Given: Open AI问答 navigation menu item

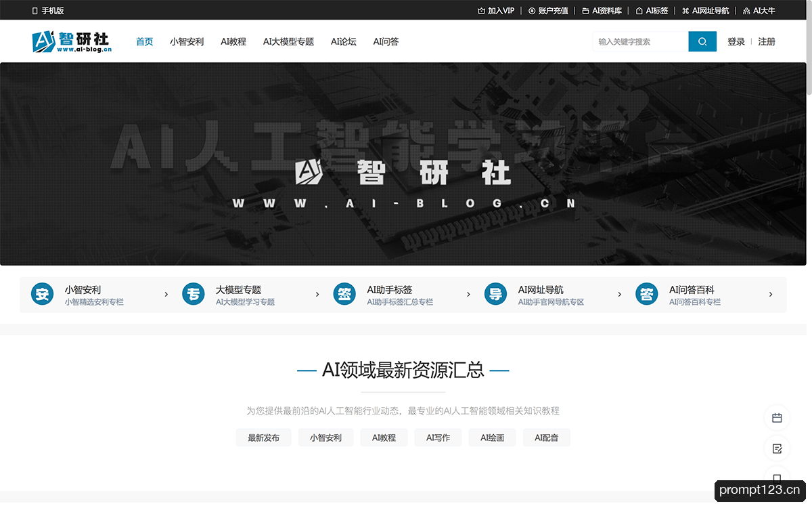Looking at the screenshot, I should 386,41.
